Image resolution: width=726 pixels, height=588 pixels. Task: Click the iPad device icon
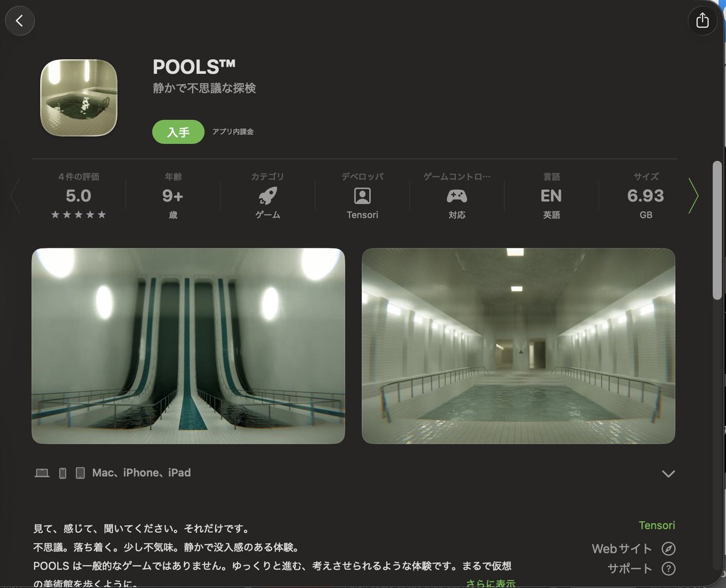click(x=80, y=473)
